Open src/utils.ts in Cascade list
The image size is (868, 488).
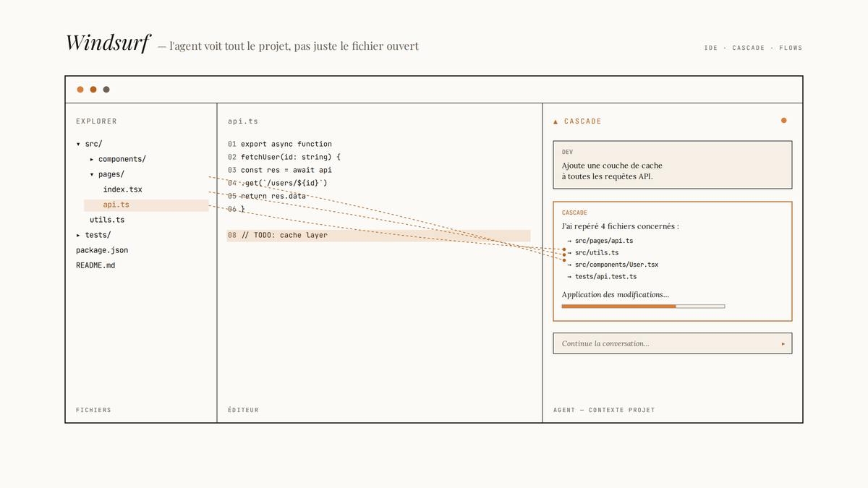[593, 253]
